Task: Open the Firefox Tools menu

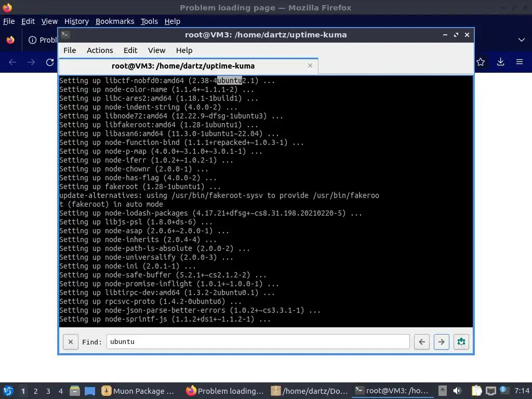Action: tap(149, 21)
